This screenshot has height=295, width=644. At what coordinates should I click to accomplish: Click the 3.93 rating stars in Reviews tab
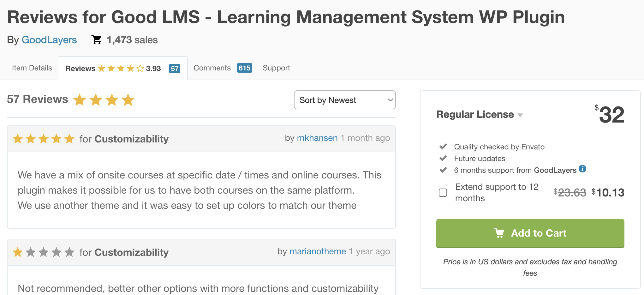121,68
